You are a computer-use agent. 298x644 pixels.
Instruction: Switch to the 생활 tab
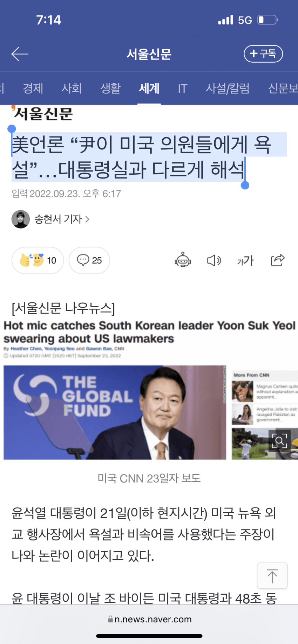[110, 88]
